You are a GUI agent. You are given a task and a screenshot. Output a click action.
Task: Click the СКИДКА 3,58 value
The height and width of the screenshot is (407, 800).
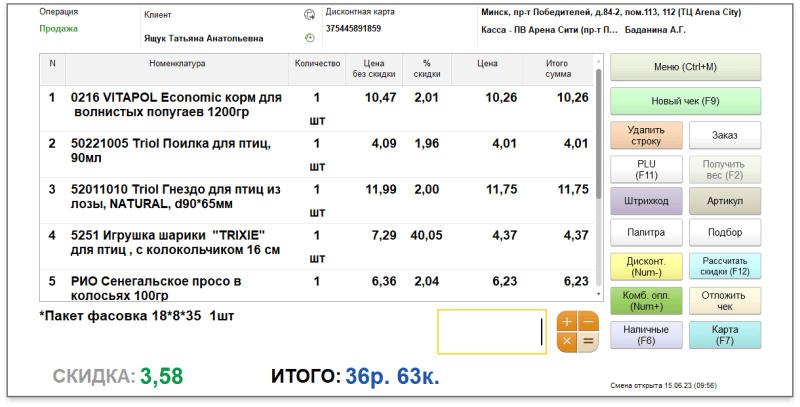[161, 376]
